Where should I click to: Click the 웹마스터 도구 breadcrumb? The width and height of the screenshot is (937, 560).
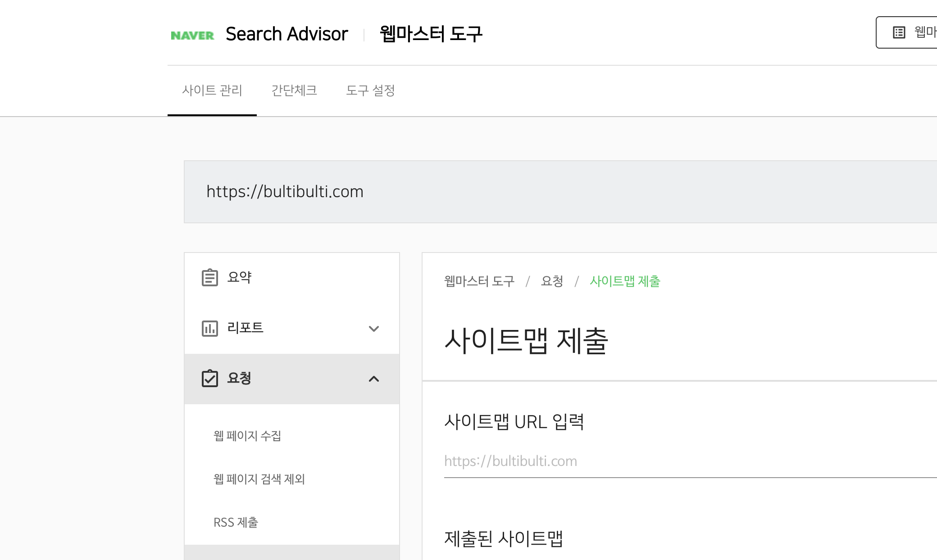479,281
